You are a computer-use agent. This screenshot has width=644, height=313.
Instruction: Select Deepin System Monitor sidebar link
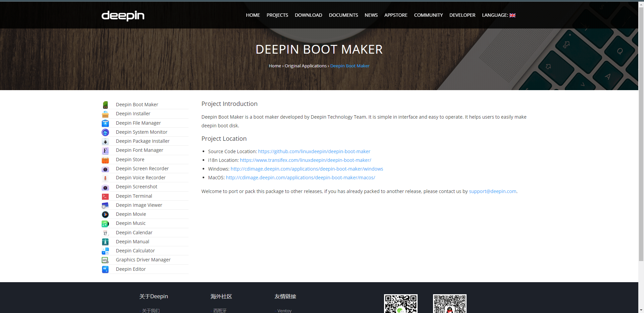click(x=142, y=132)
